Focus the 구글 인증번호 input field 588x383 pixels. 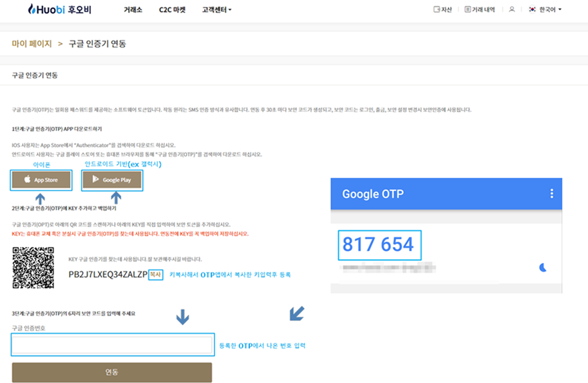[x=112, y=344]
